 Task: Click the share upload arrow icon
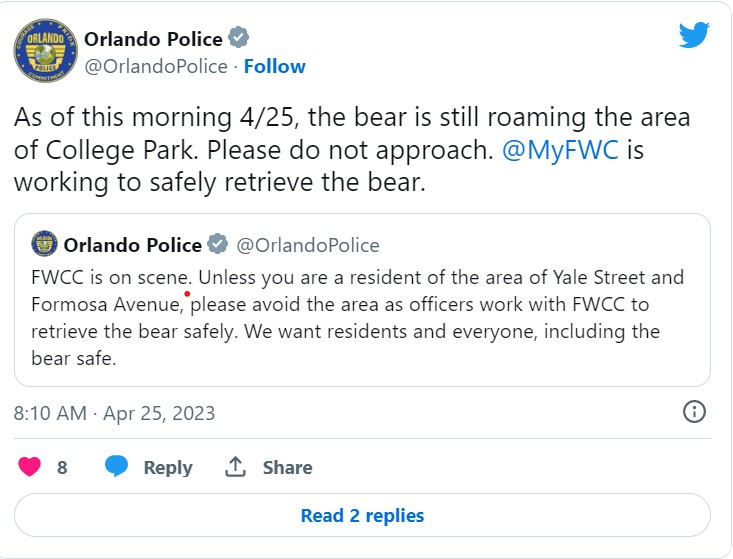pyautogui.click(x=235, y=466)
